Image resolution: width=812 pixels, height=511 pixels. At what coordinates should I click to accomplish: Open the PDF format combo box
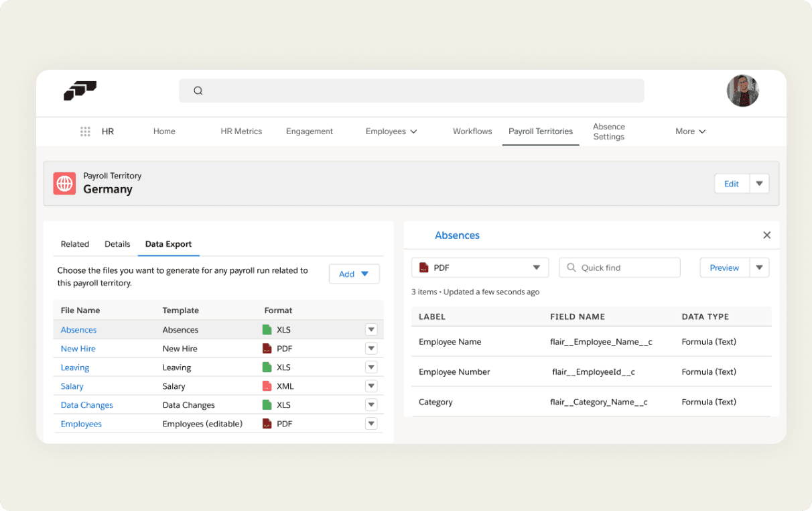point(480,268)
